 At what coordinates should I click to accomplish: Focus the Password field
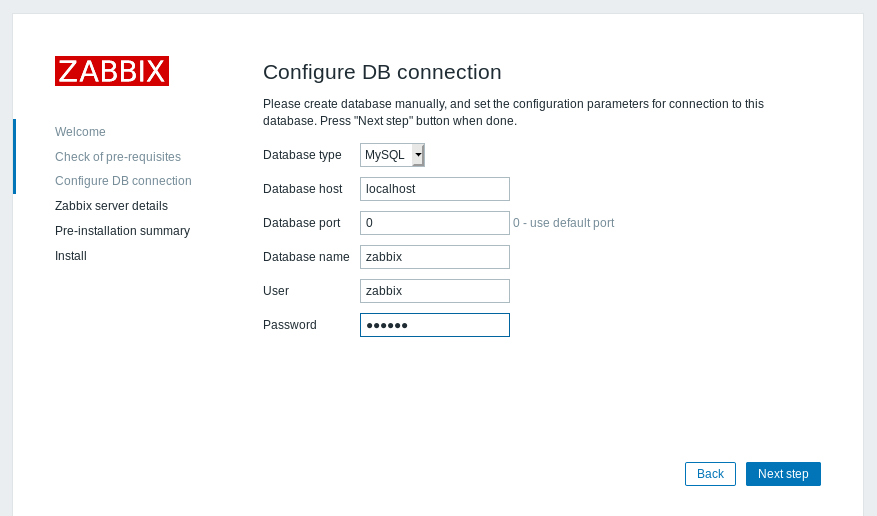435,325
